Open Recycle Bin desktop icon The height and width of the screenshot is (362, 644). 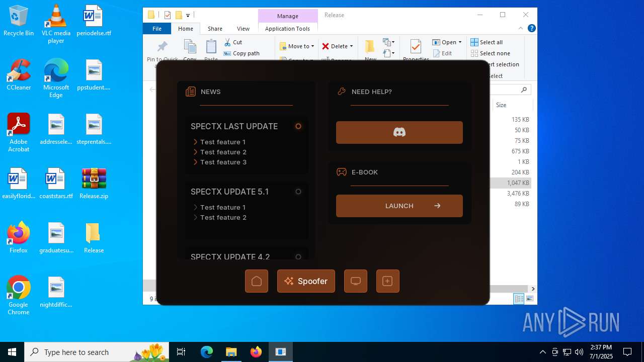19,21
